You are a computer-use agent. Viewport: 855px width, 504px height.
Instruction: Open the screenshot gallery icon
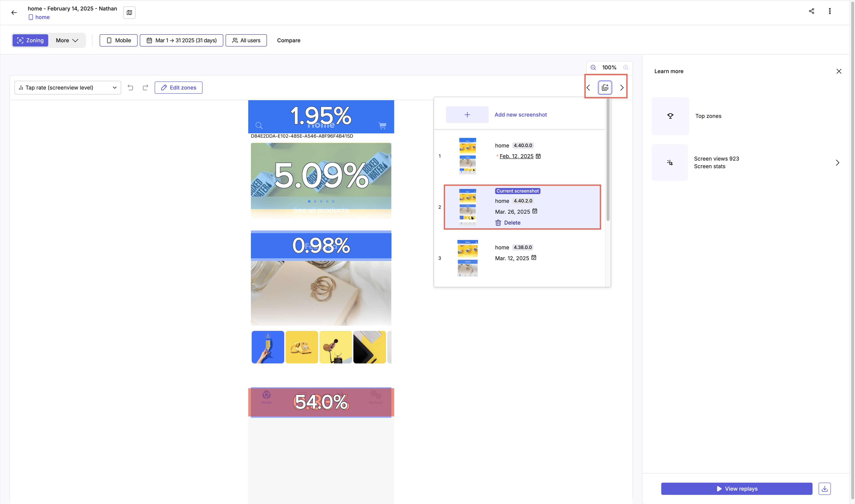click(x=605, y=88)
